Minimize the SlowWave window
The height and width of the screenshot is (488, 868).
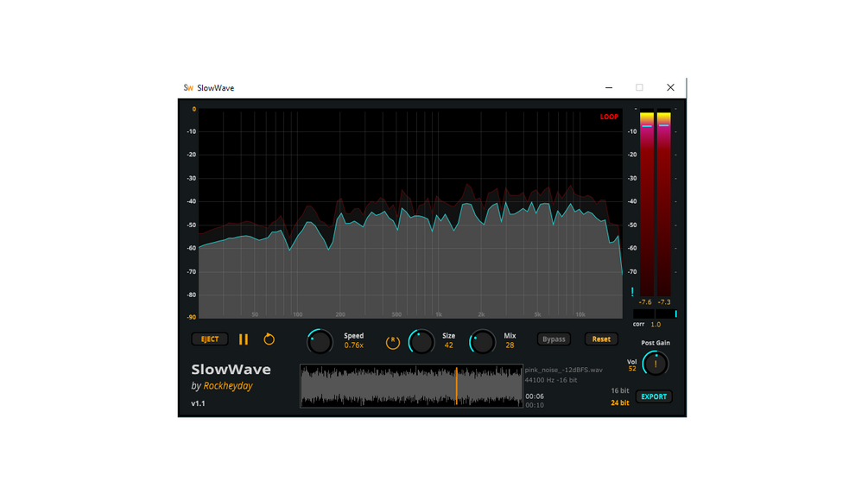609,87
